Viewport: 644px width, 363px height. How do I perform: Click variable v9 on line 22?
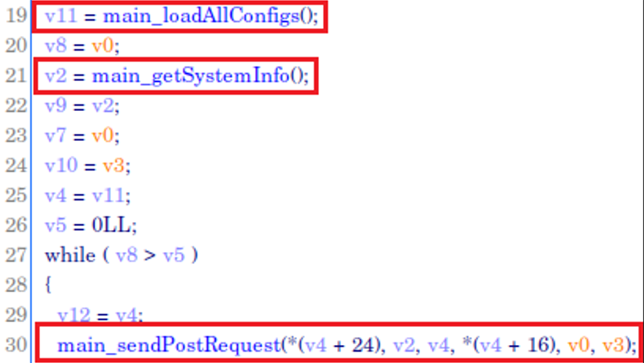(x=56, y=106)
